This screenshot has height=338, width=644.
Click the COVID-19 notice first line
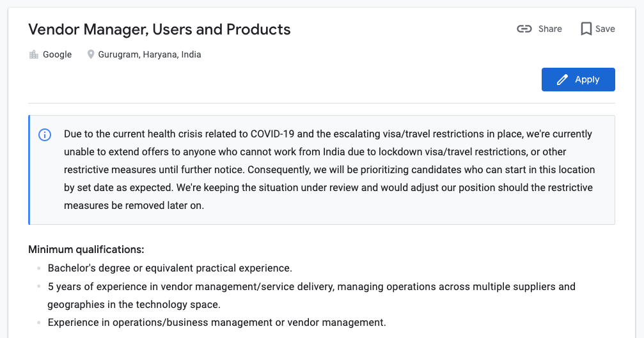(x=327, y=134)
